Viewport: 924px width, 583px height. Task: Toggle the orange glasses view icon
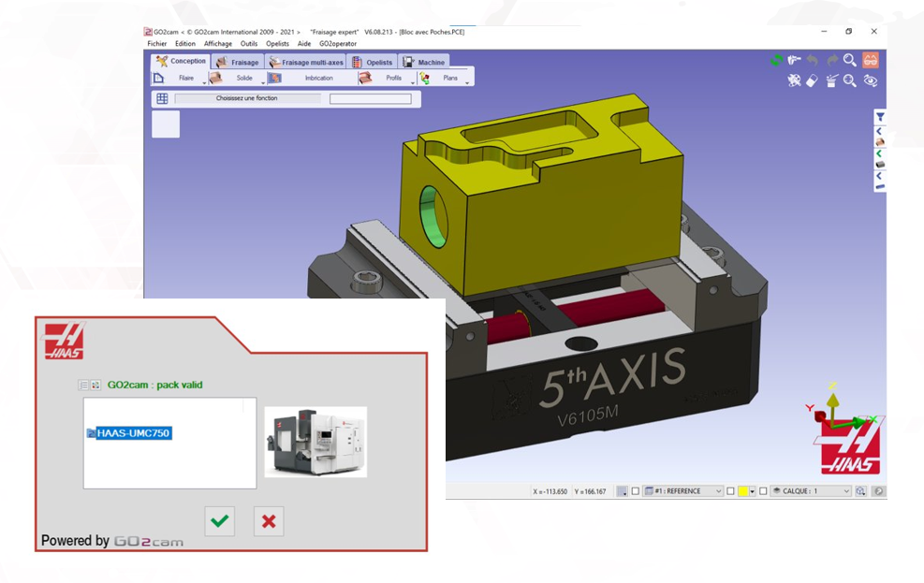(870, 60)
